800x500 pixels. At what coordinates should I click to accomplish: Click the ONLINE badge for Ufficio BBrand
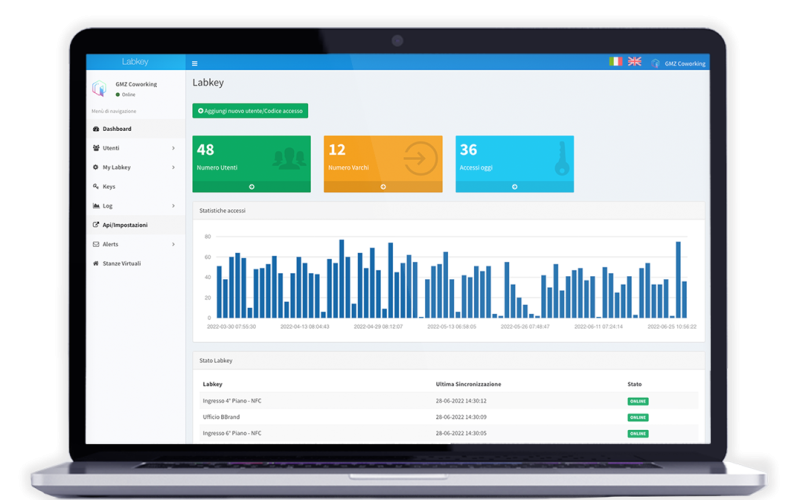pos(637,417)
